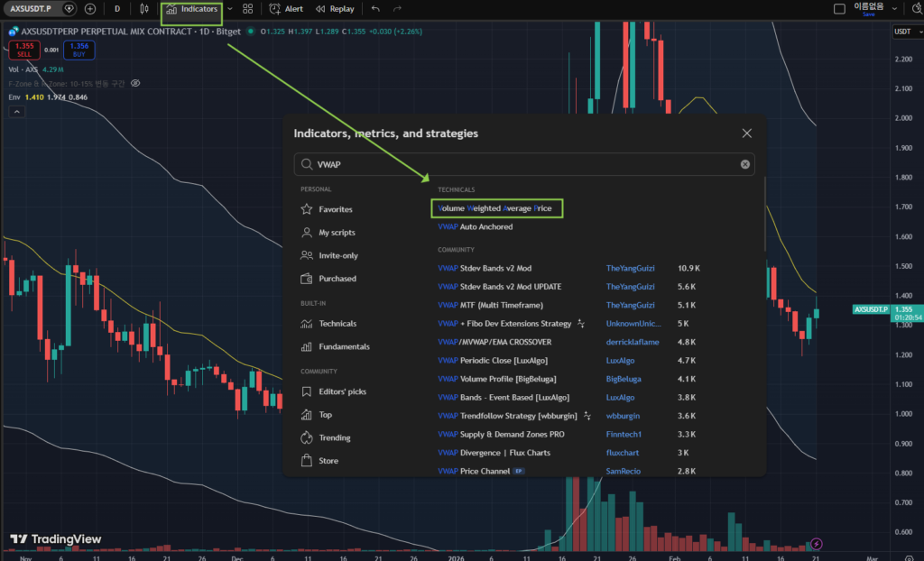The image size is (924, 561).
Task: Start Replay mode from toolbar
Action: pos(335,9)
